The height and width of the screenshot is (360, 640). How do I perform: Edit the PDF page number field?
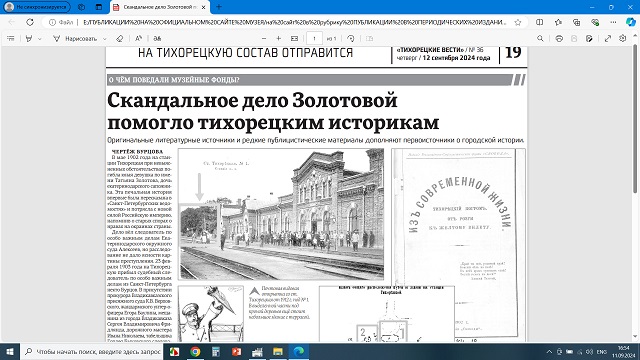[x=314, y=38]
